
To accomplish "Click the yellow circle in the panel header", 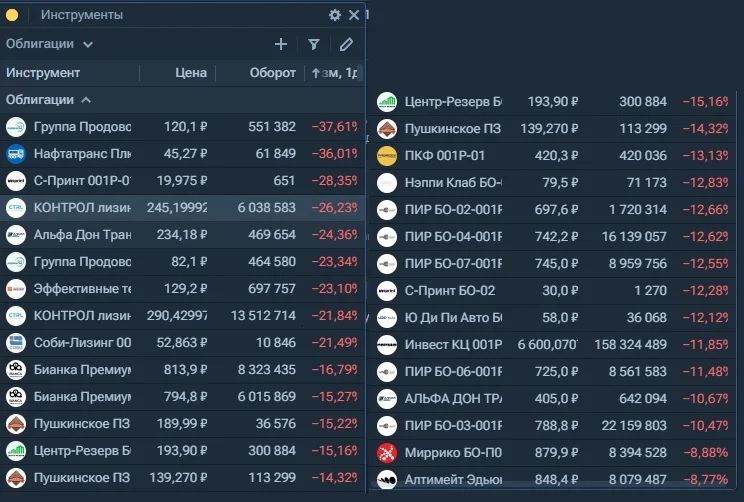I will 12,15.
